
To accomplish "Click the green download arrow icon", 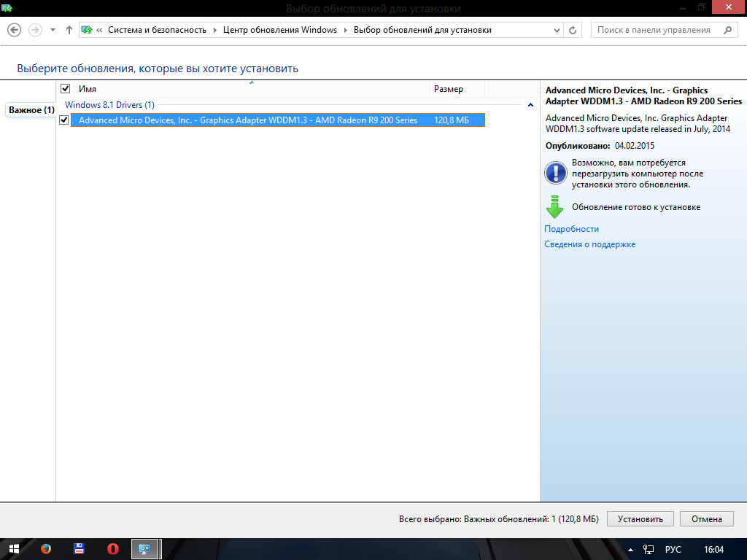I will click(554, 206).
